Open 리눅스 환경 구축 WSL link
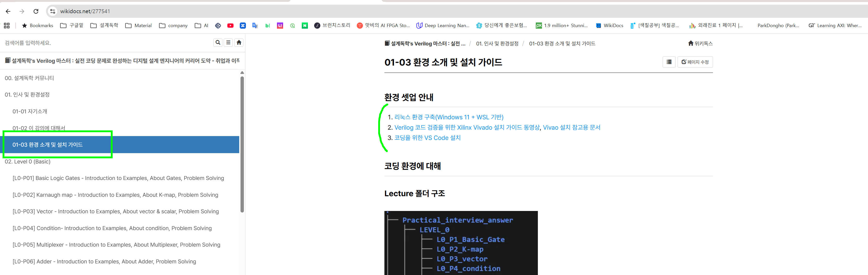The height and width of the screenshot is (275, 868). [449, 117]
